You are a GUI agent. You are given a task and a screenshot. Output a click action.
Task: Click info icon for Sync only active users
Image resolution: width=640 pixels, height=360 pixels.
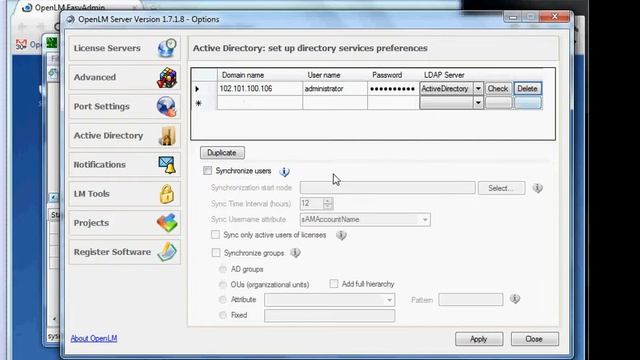tap(341, 236)
